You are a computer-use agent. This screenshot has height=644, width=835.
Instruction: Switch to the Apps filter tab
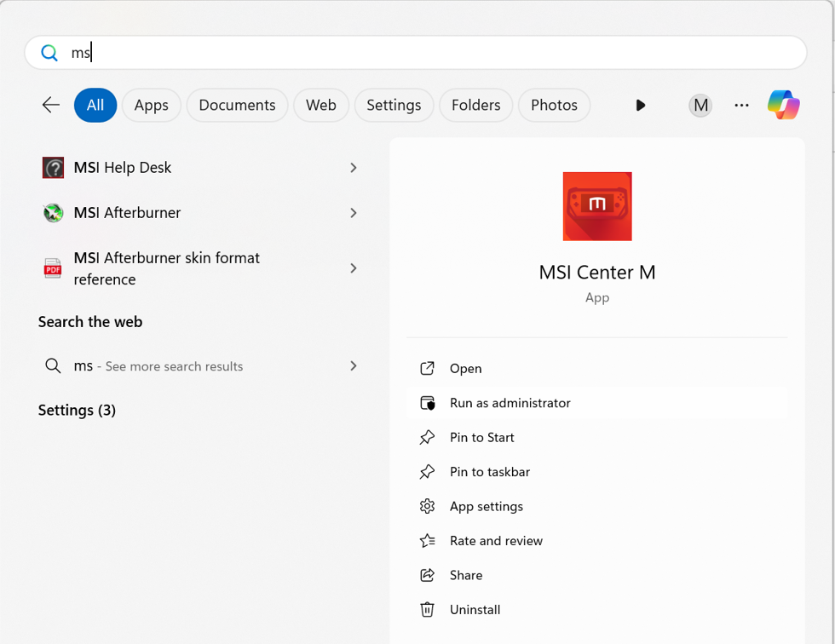pyautogui.click(x=152, y=105)
